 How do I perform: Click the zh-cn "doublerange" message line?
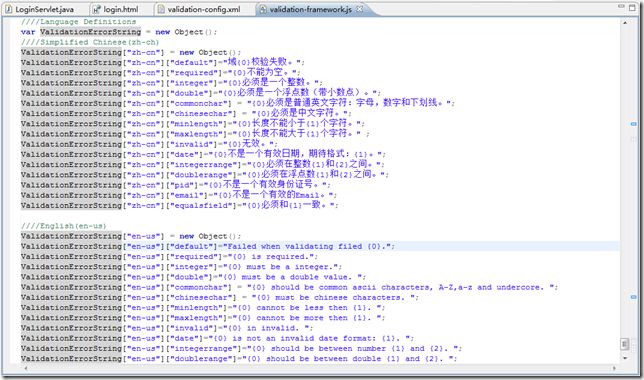[x=205, y=175]
